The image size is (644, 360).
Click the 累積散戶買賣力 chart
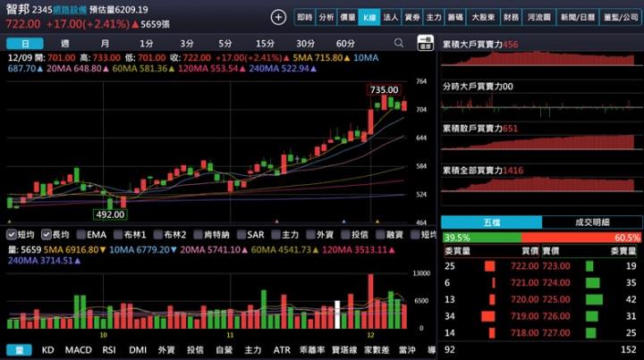point(538,142)
